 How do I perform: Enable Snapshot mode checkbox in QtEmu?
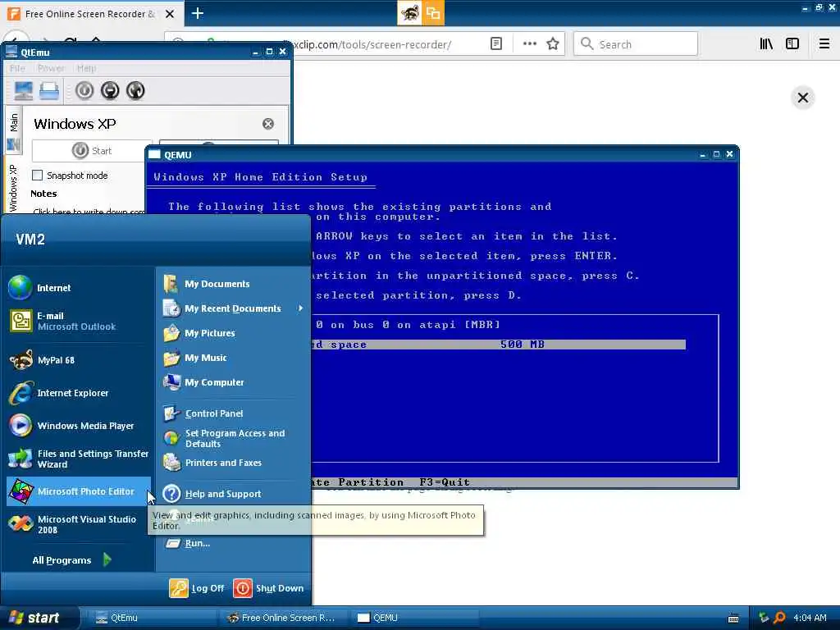click(x=38, y=176)
